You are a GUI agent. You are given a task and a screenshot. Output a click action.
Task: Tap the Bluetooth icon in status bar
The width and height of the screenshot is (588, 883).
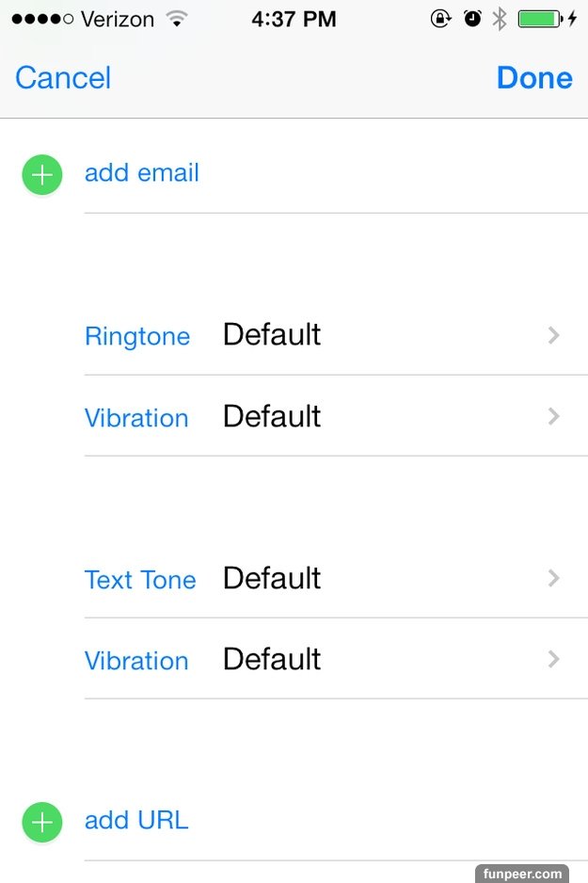[x=500, y=19]
